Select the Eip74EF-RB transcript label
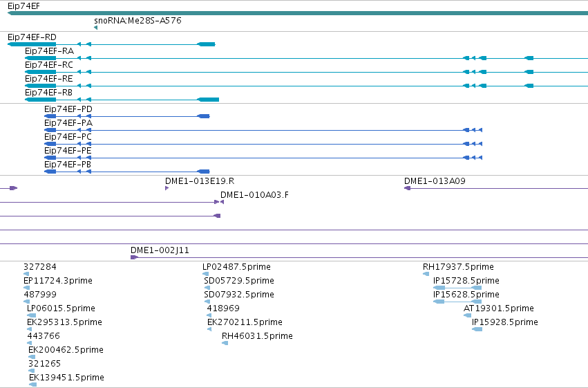Screen dimensions: 588x388 pyautogui.click(x=48, y=93)
